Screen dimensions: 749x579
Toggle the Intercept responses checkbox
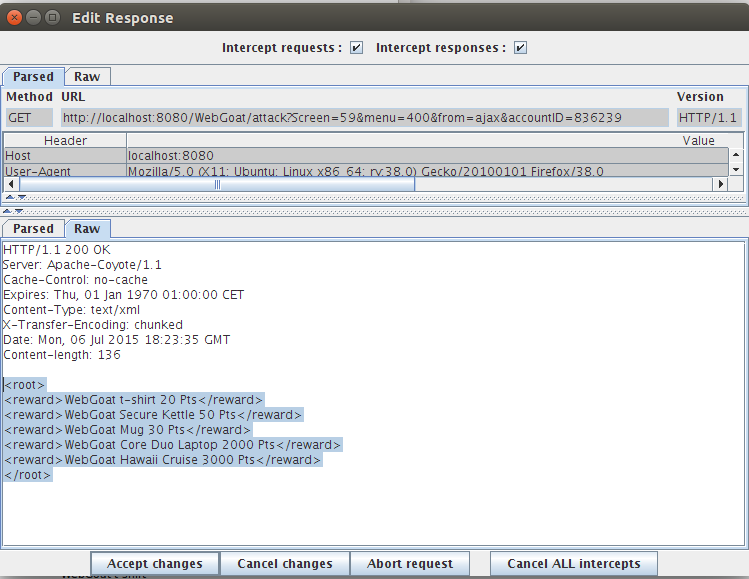520,48
